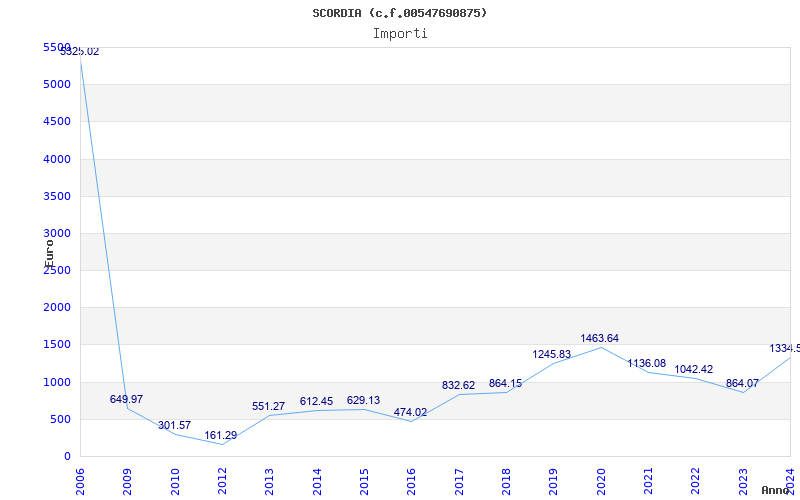Click the y-axis value 3500
This screenshot has height=500, width=800.
[57, 196]
